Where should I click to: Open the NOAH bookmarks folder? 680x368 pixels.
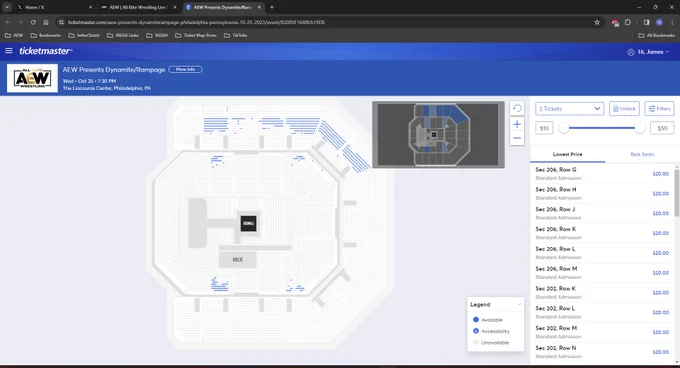click(157, 36)
